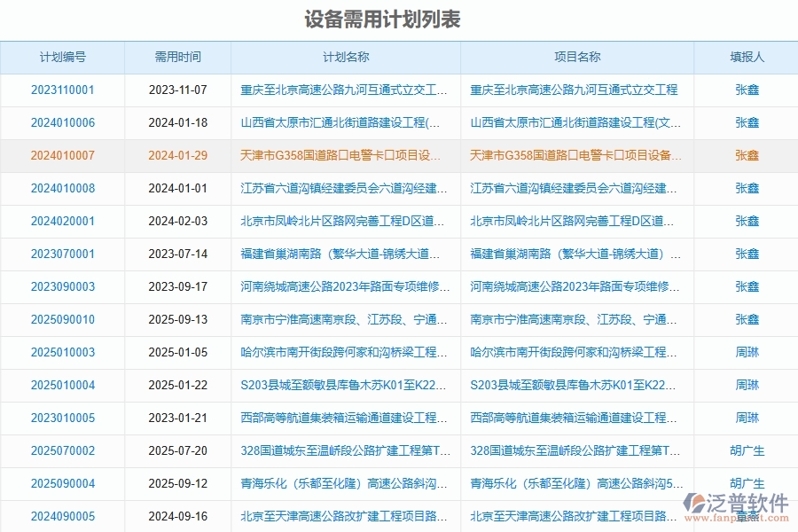Open plan number 2025010004 link

point(62,385)
